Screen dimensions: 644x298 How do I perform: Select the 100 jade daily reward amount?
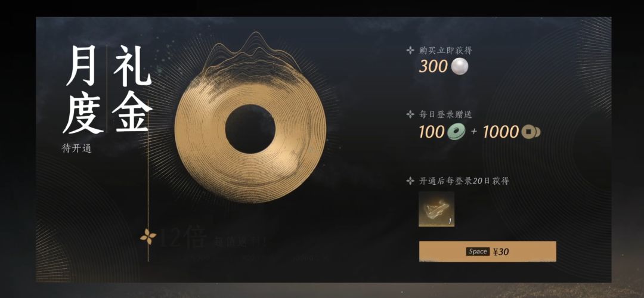[x=431, y=132]
